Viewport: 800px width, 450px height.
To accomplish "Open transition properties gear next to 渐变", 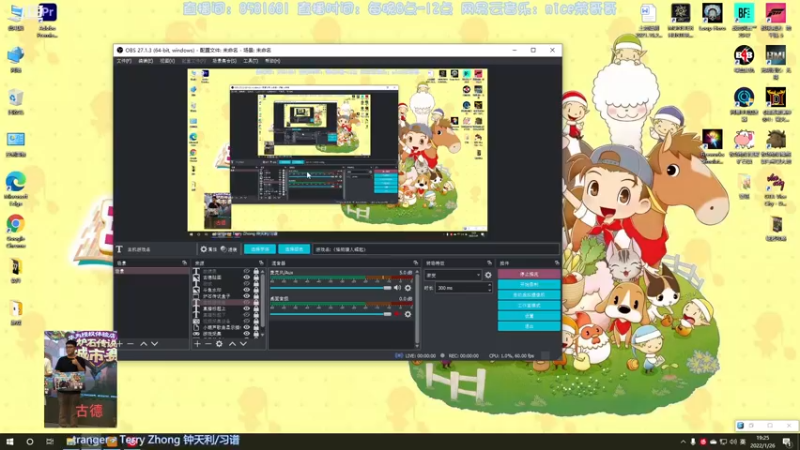I will coord(488,276).
